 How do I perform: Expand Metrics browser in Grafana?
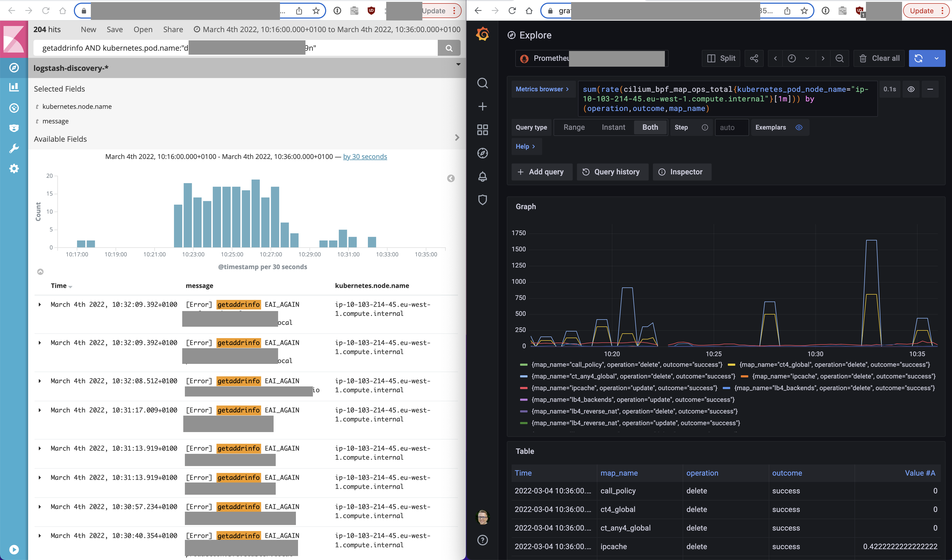tap(542, 89)
